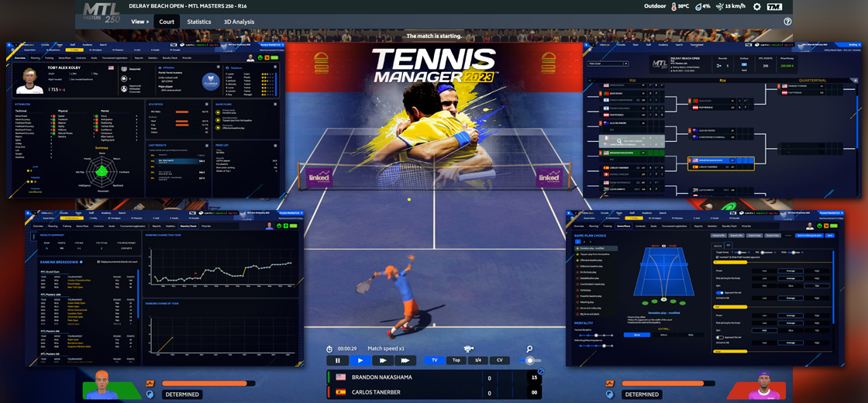Pause the match playback
Viewport: 868px width, 403px height.
[338, 360]
